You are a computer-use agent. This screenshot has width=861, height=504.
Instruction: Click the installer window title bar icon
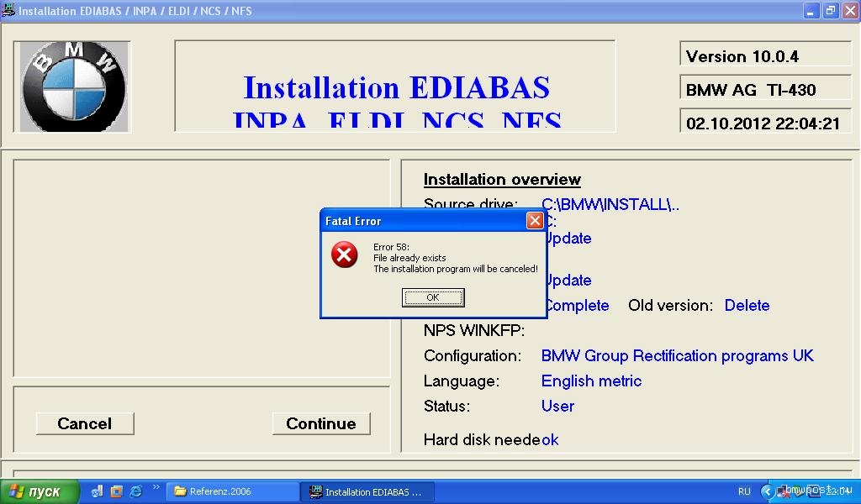[9, 11]
